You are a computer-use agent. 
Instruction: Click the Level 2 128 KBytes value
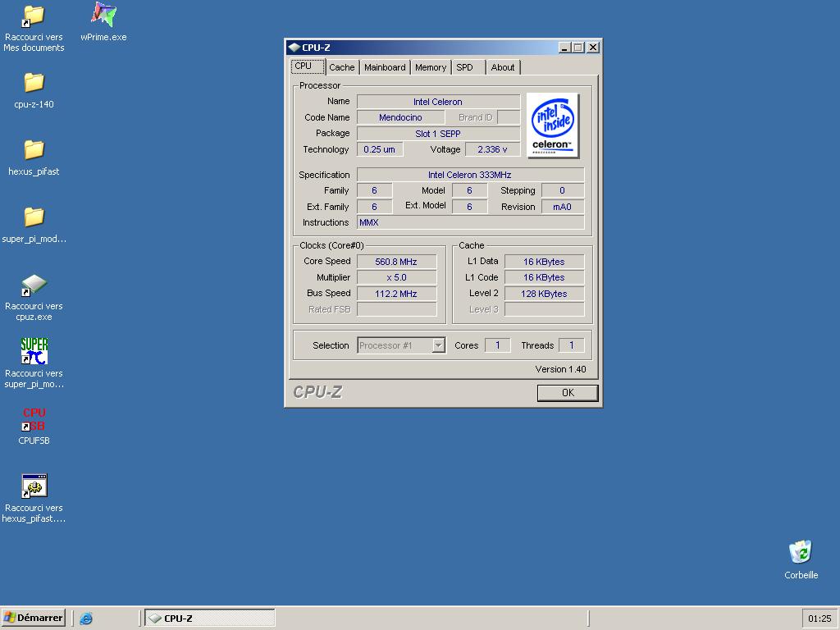tap(545, 294)
